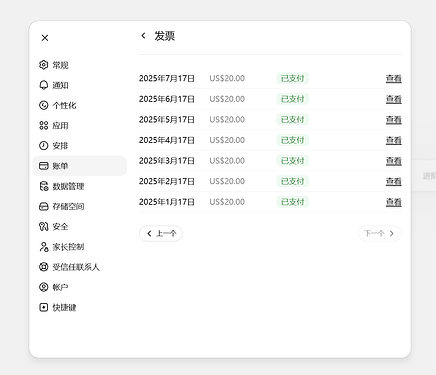Click the 发票 page heading
The width and height of the screenshot is (436, 375).
tap(165, 36)
